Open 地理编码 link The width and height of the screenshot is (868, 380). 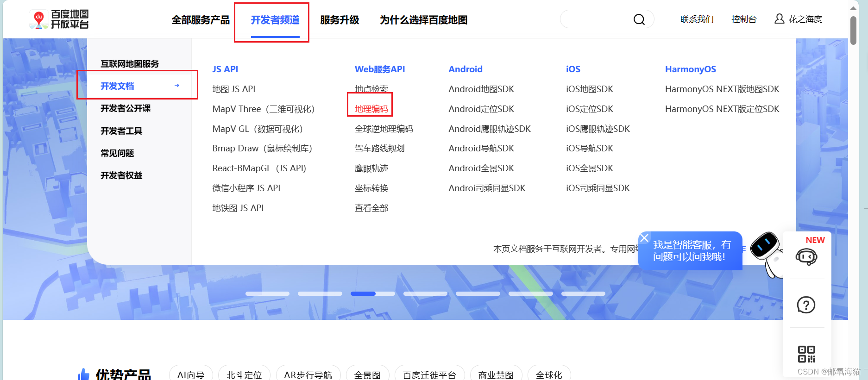pos(371,109)
